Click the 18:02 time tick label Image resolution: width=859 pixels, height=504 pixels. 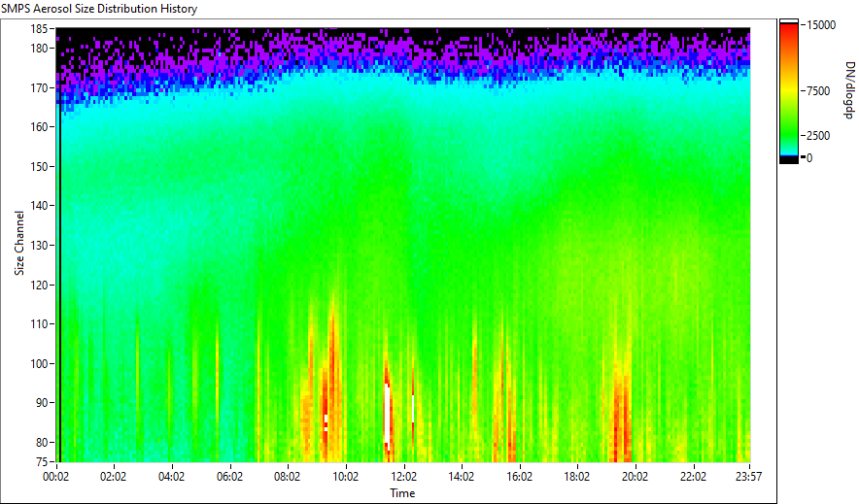click(577, 477)
